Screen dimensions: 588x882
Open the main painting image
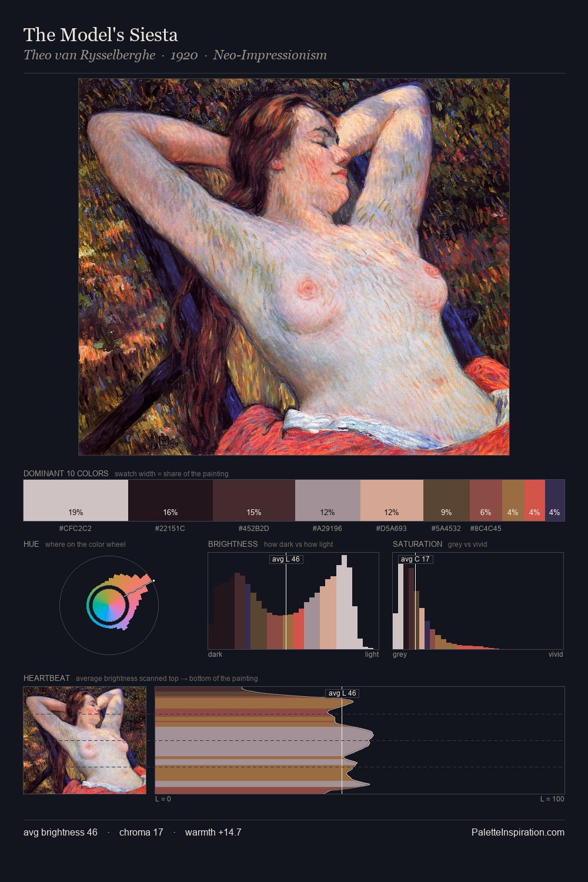(294, 267)
